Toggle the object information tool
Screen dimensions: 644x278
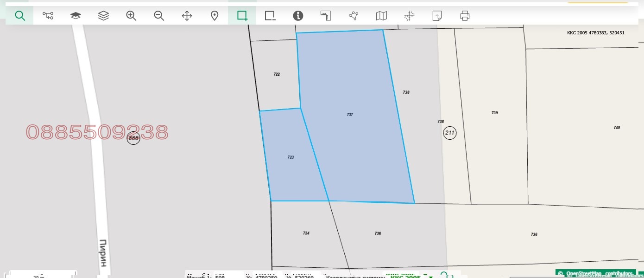(298, 16)
